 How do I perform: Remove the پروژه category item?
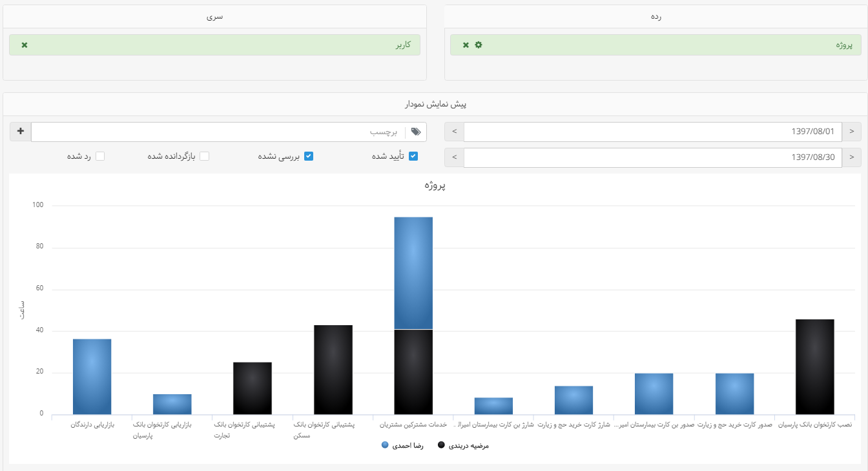466,45
